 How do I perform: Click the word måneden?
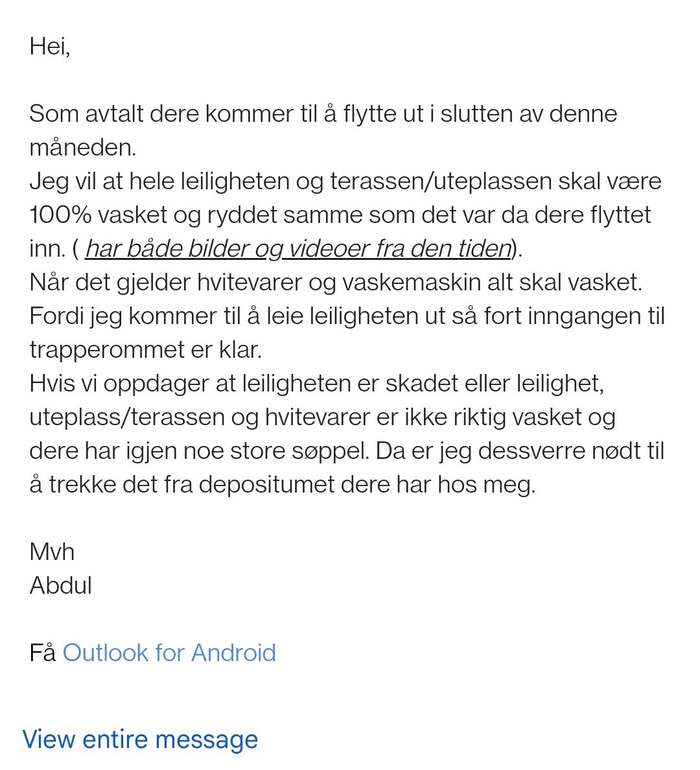coord(82,147)
